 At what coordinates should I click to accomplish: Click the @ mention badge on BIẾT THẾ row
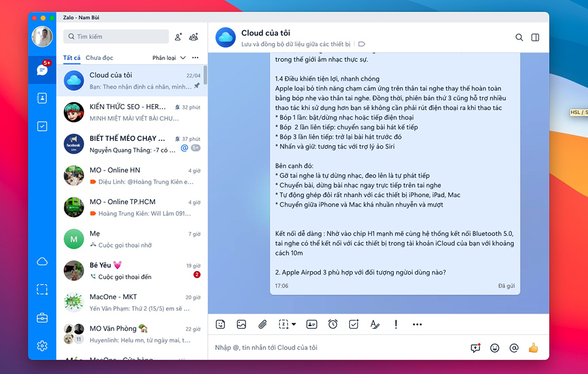(x=184, y=148)
